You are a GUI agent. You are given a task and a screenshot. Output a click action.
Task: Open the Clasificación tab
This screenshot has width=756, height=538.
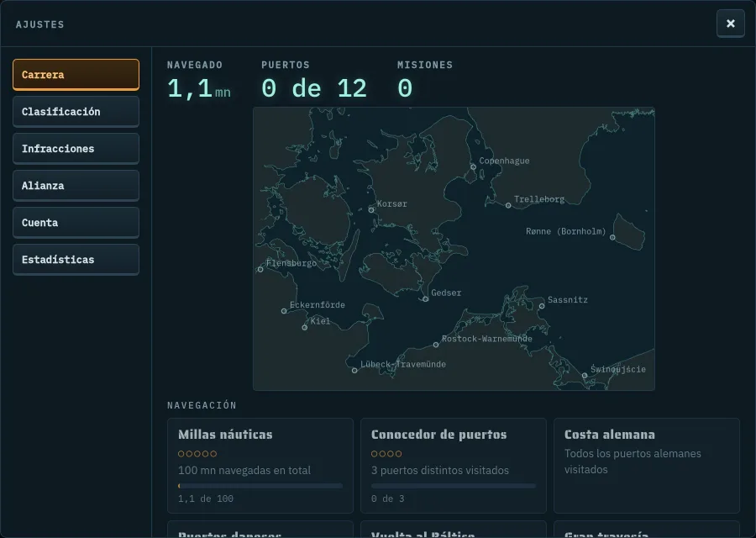pyautogui.click(x=76, y=112)
